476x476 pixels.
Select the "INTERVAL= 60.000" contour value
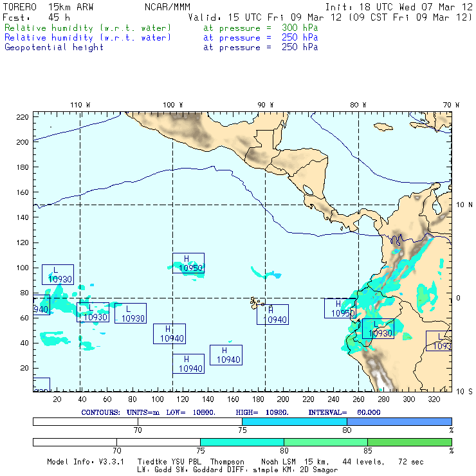click(x=344, y=412)
